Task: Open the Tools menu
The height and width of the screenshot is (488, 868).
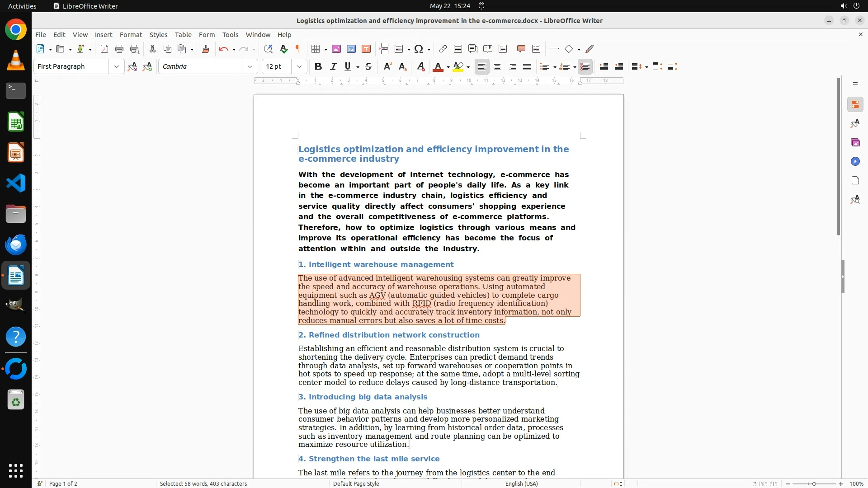Action: 230,35
